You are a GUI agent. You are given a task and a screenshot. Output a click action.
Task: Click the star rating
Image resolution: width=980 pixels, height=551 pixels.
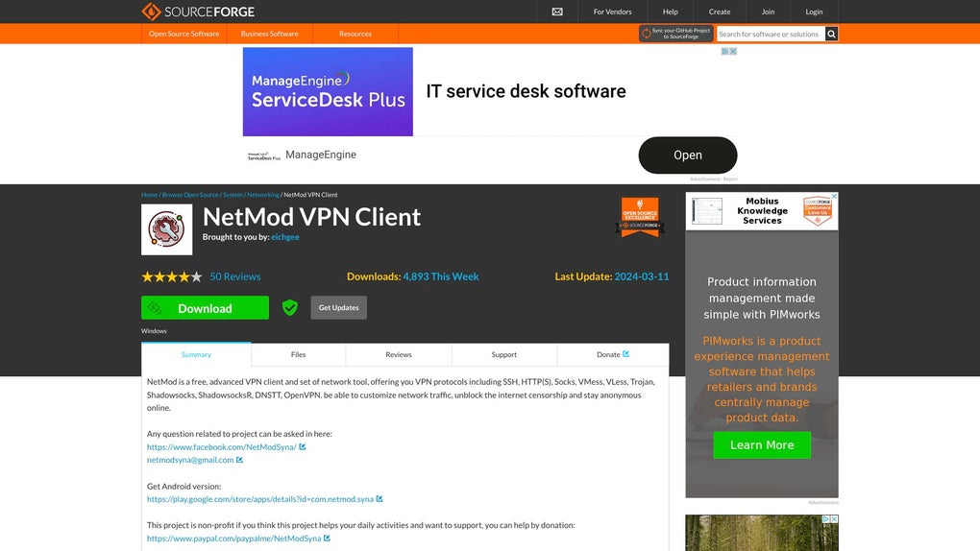coord(172,276)
